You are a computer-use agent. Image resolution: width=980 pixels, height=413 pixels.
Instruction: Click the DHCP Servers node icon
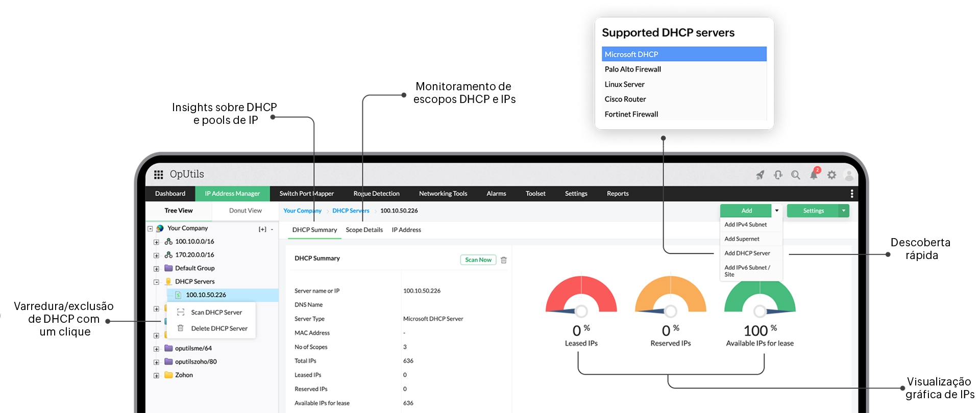(x=168, y=281)
